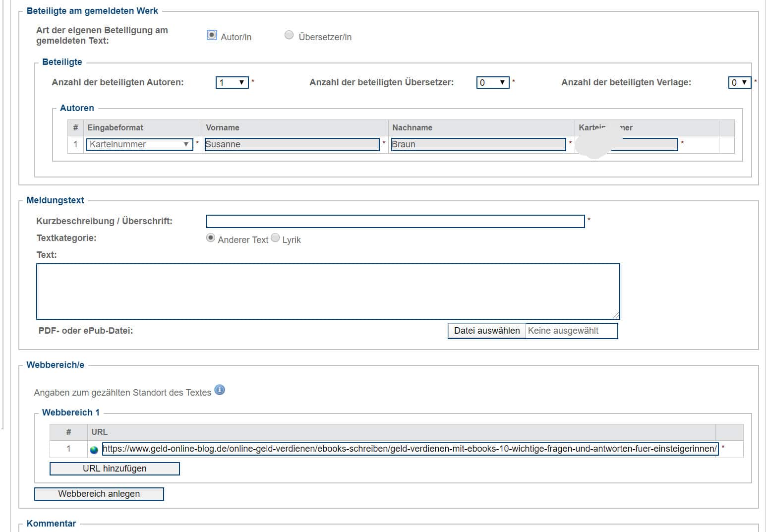The height and width of the screenshot is (532, 766).
Task: Click the Nachname field containing Braun
Action: [478, 144]
